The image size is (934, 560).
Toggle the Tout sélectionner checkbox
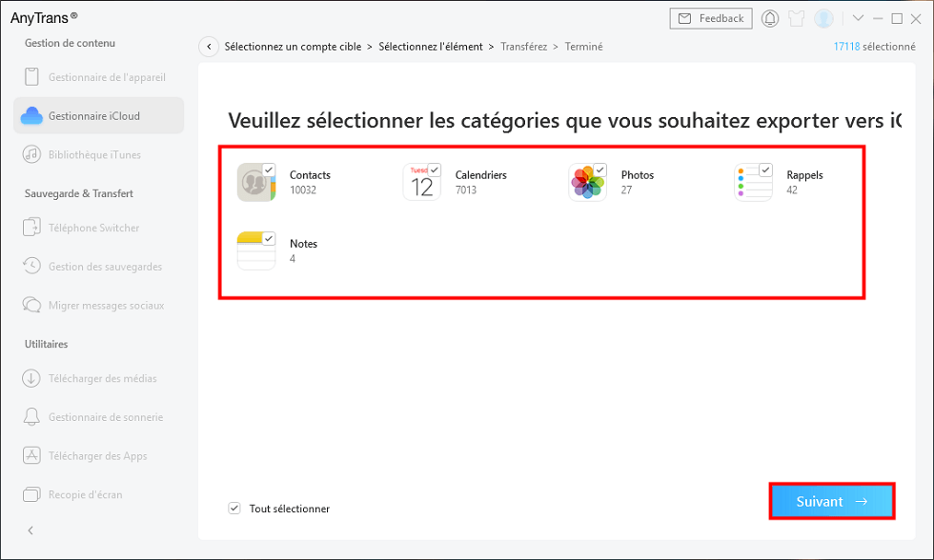[234, 509]
